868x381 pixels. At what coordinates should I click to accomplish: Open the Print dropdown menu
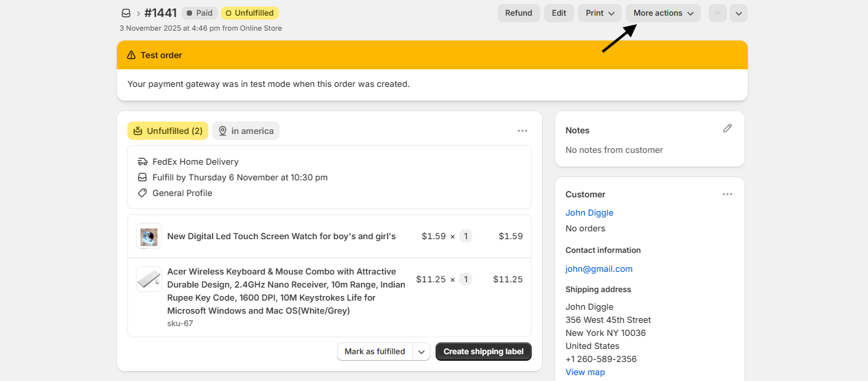pyautogui.click(x=600, y=13)
